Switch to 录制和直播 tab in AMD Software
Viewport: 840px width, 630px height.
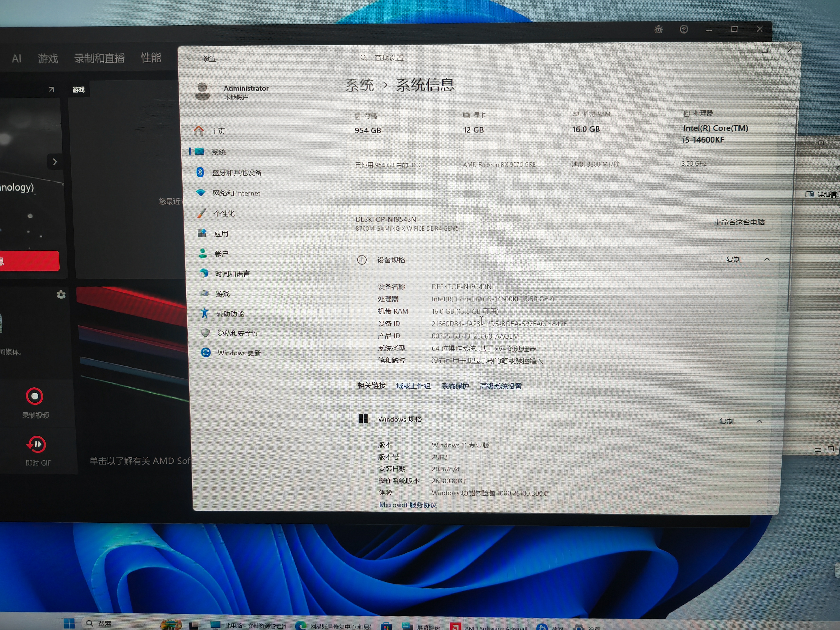99,58
